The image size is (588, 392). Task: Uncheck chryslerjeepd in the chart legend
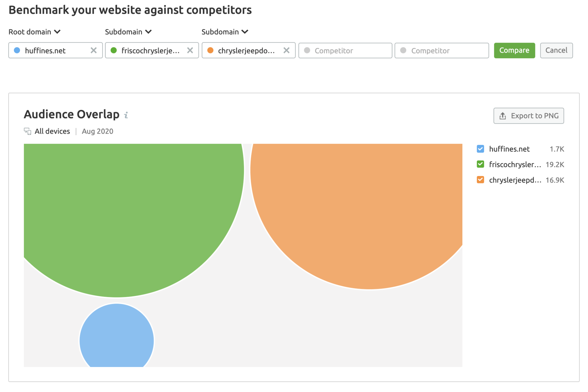pos(480,180)
